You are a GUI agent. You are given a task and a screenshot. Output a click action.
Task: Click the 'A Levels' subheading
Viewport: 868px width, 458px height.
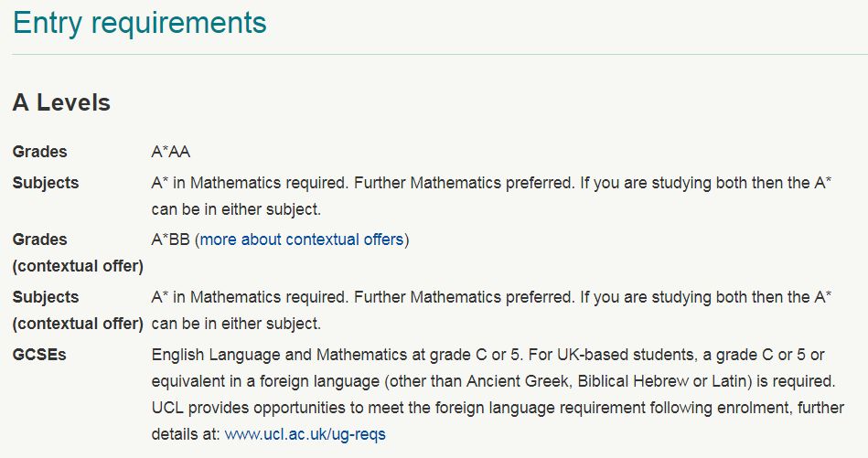point(61,103)
